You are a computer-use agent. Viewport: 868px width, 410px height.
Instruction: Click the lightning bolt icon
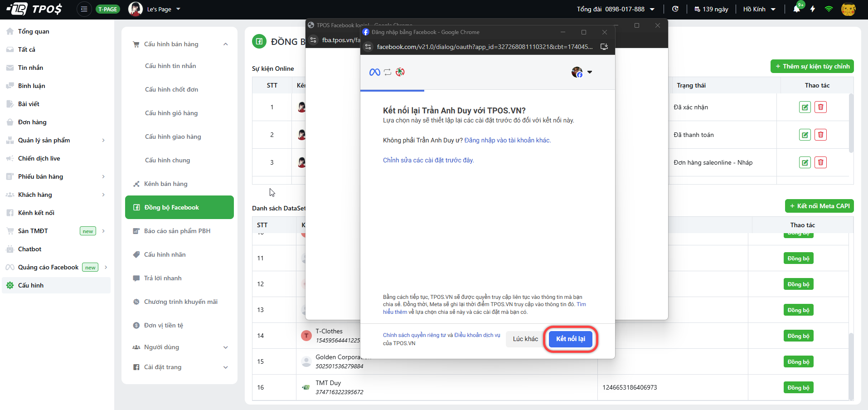coord(813,9)
